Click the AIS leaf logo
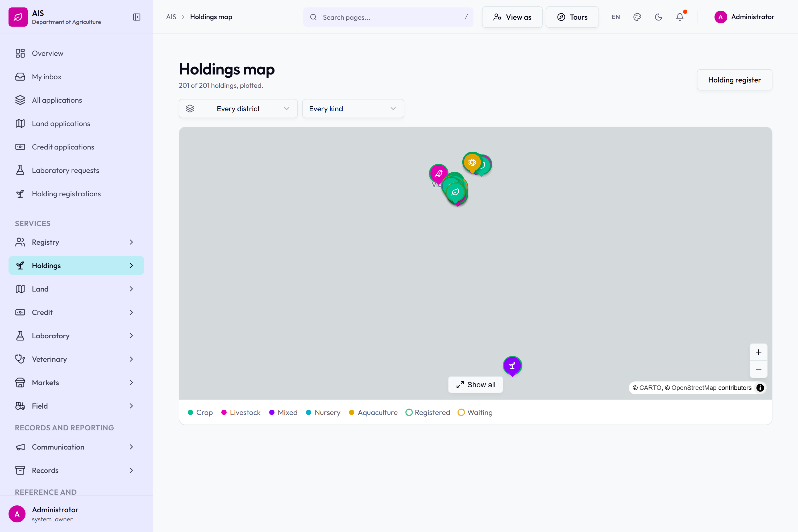 [x=18, y=17]
